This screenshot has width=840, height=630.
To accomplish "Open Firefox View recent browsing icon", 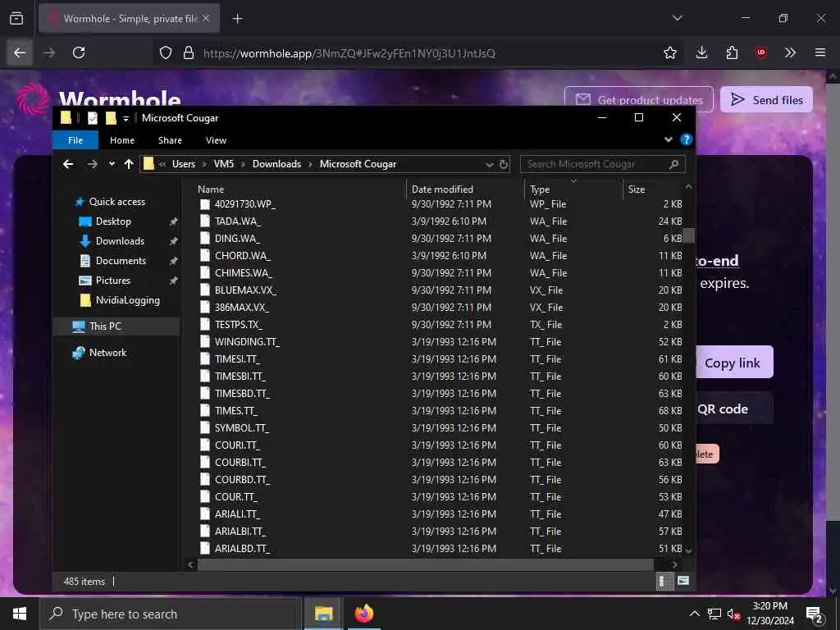I will click(x=16, y=18).
